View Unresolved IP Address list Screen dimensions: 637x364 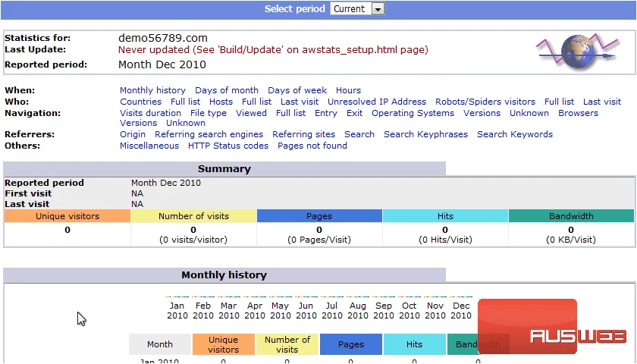click(x=377, y=102)
